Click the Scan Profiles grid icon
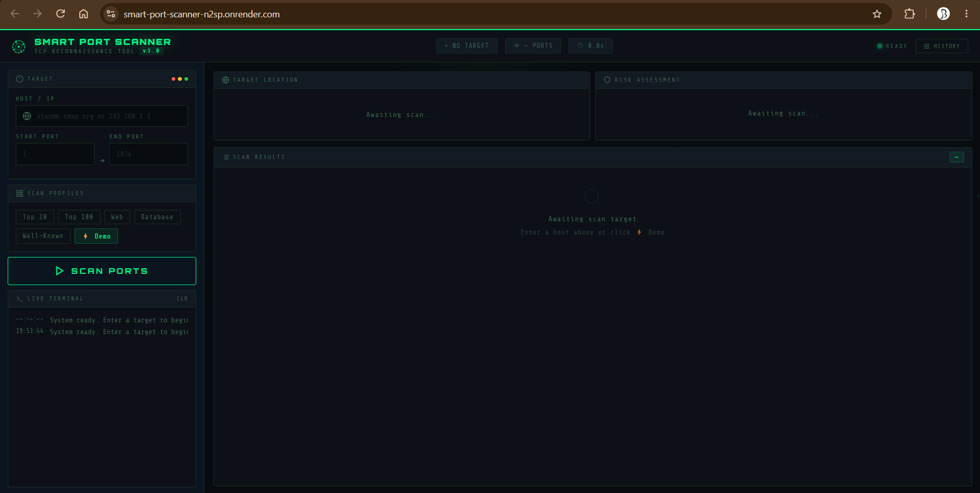 [19, 193]
